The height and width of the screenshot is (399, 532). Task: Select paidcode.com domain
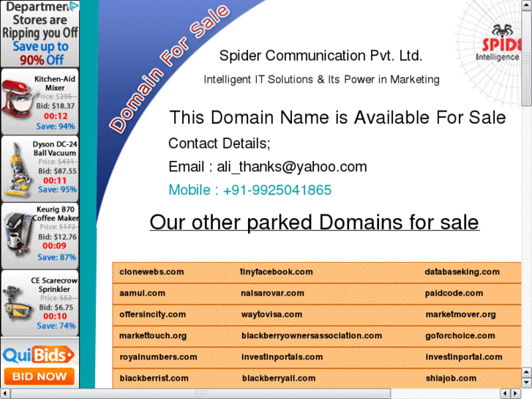point(454,293)
